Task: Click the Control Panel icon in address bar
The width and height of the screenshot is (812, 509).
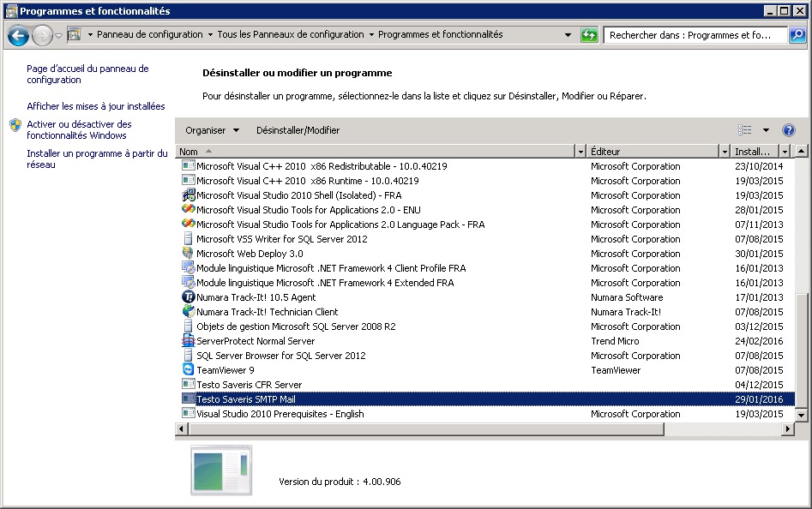Action: point(75,34)
